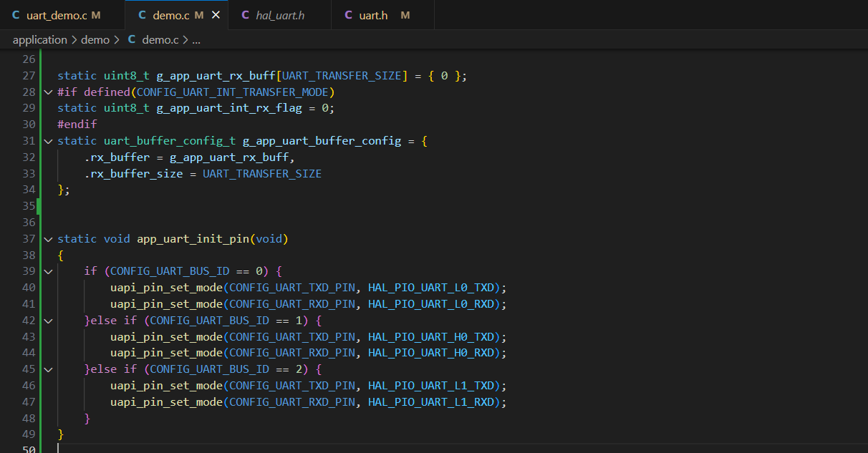Click the app_uart_init_pin function name
The image size is (868, 453).
(x=193, y=239)
